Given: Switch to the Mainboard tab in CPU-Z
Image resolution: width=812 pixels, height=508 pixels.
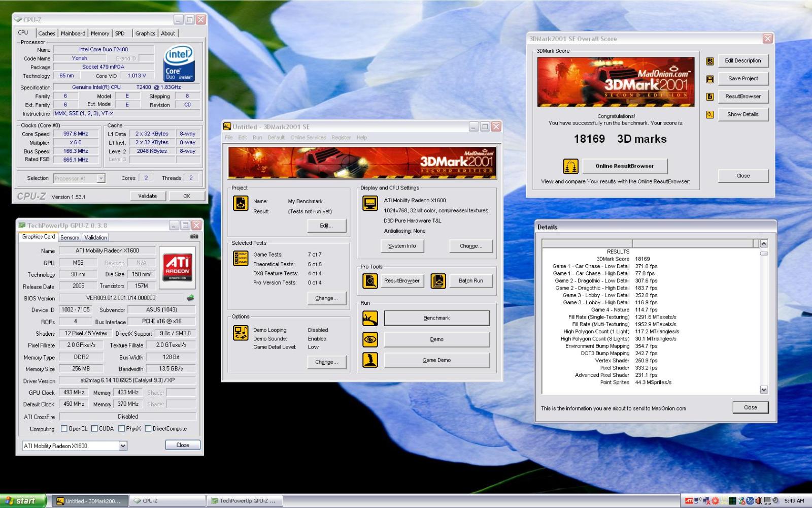Looking at the screenshot, I should [x=73, y=34].
